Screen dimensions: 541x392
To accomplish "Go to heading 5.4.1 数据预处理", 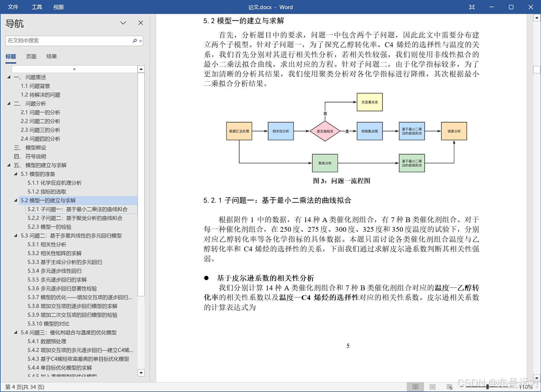I will [47, 341].
